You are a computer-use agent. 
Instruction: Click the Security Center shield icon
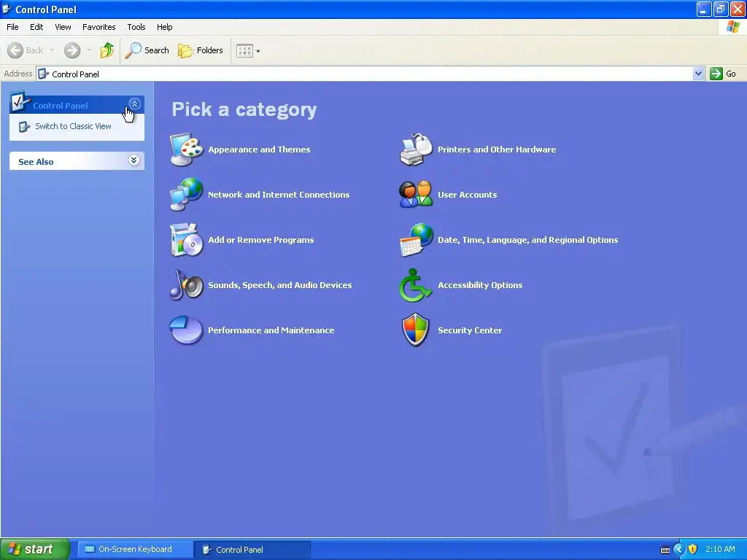point(416,330)
